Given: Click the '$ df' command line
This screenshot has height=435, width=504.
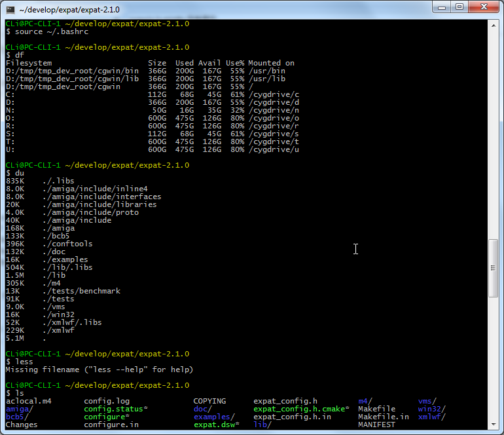Looking at the screenshot, I should pos(15,55).
